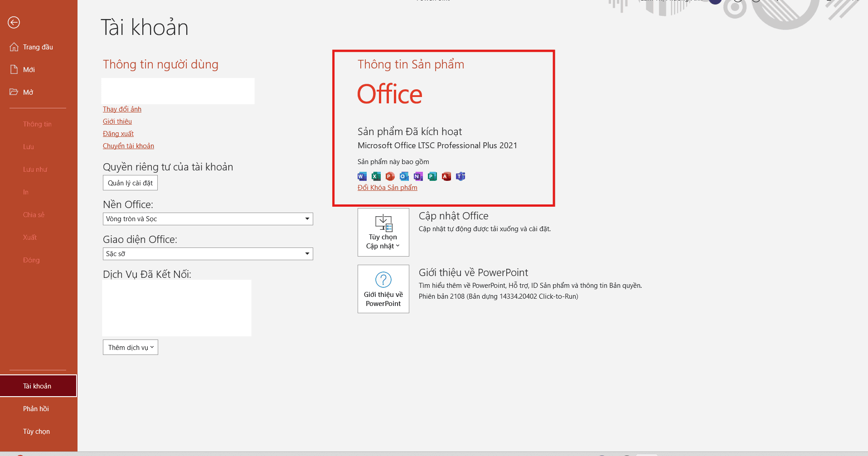Select the Word icon under Sản phẩm này bao gồm
Screen dimensions: 868x456
[x=362, y=176]
